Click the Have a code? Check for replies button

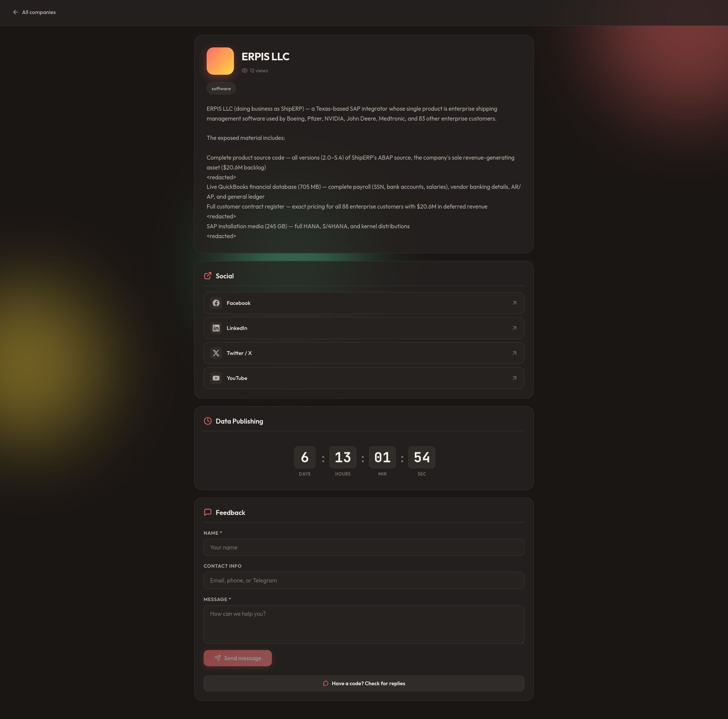coord(364,683)
